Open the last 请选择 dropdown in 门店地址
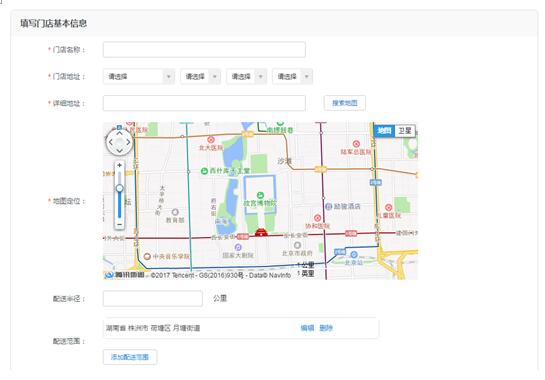The width and height of the screenshot is (545, 380). coord(292,76)
